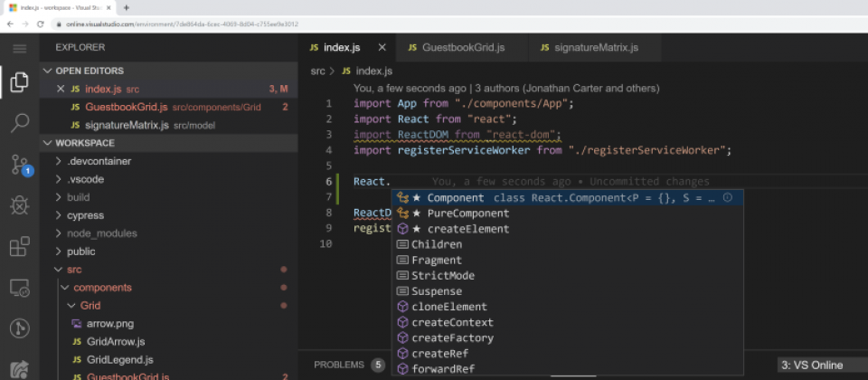Show more info for Component suggestion
868x380 pixels.
pos(728,198)
